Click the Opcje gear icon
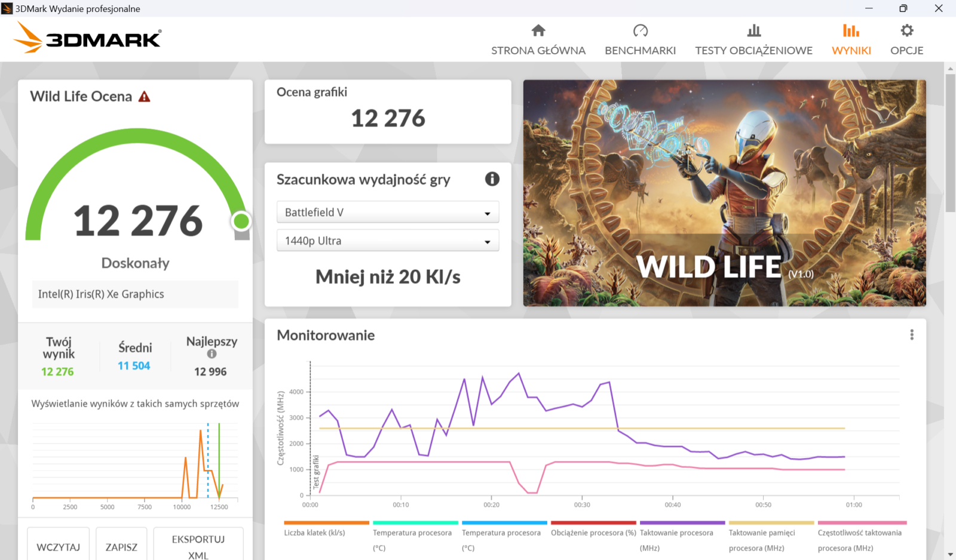 (906, 30)
